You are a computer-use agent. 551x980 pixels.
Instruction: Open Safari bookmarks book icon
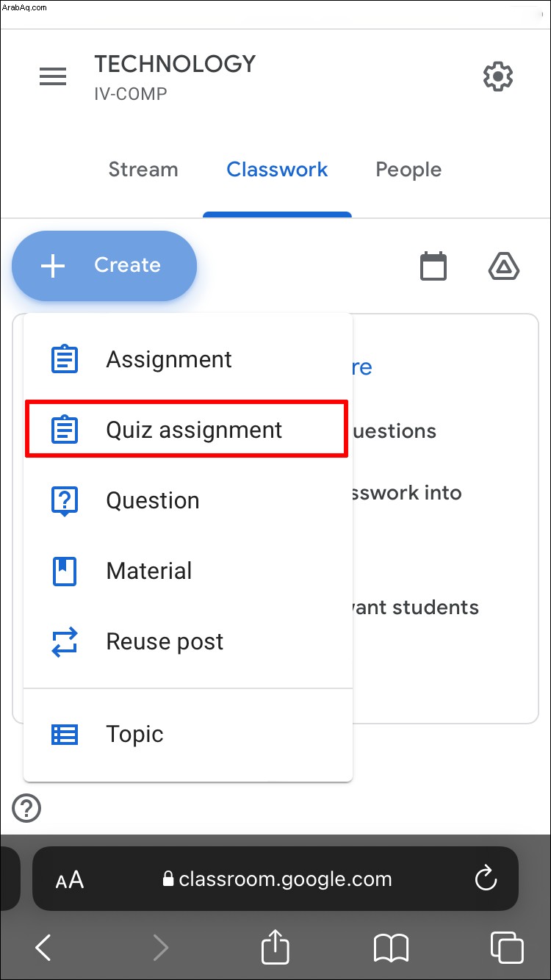[391, 948]
